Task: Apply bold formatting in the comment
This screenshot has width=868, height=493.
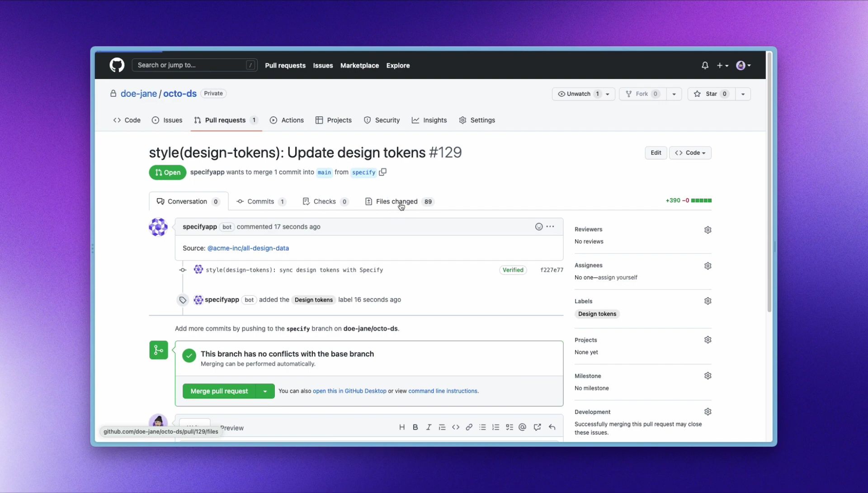Action: point(415,427)
